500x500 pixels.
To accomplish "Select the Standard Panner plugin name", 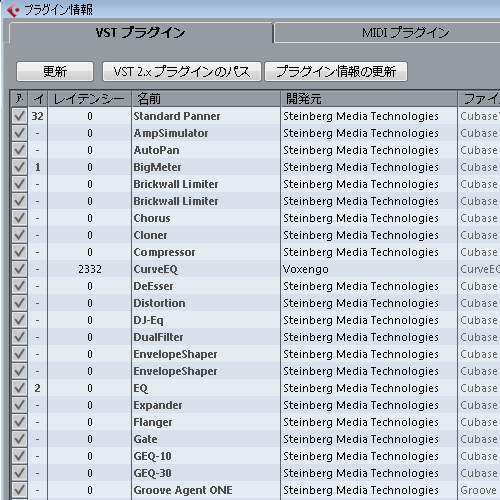I will [177, 116].
